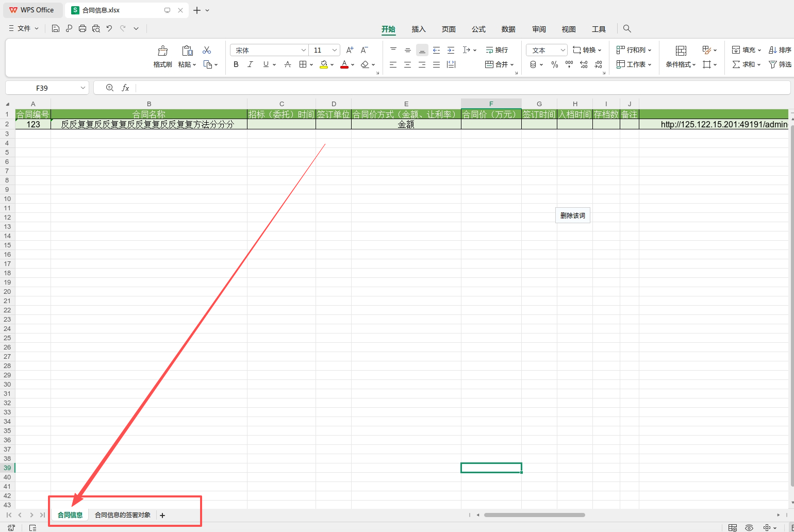Toggle Bold formatting
The height and width of the screenshot is (532, 794).
click(x=236, y=64)
